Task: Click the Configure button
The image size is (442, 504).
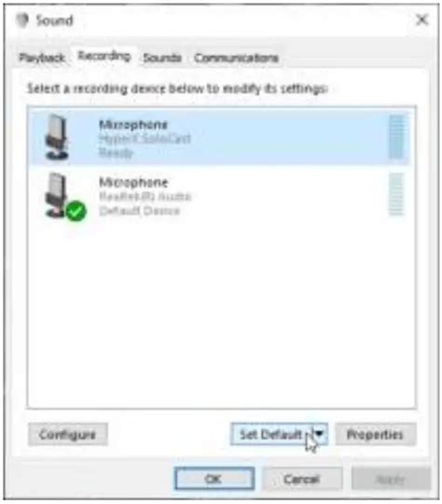Action: tap(68, 435)
